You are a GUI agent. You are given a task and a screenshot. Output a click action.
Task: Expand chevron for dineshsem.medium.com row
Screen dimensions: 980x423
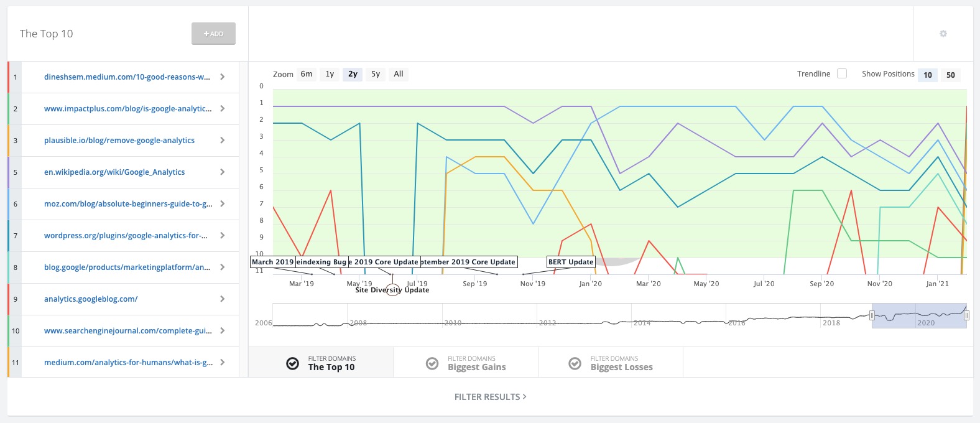tap(223, 77)
